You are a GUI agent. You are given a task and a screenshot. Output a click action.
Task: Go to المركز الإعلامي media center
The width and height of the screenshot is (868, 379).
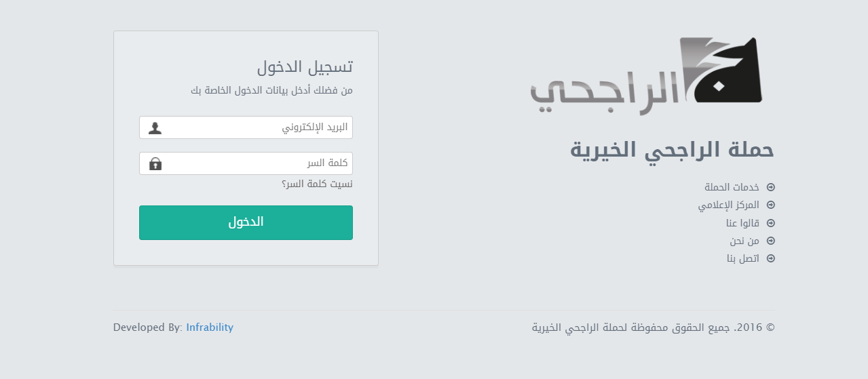[728, 205]
